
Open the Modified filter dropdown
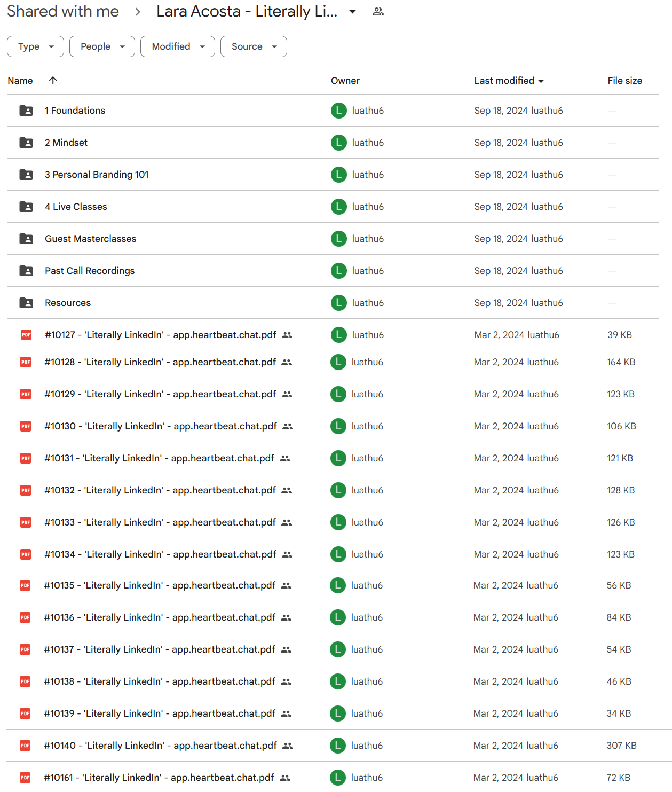pyautogui.click(x=178, y=46)
